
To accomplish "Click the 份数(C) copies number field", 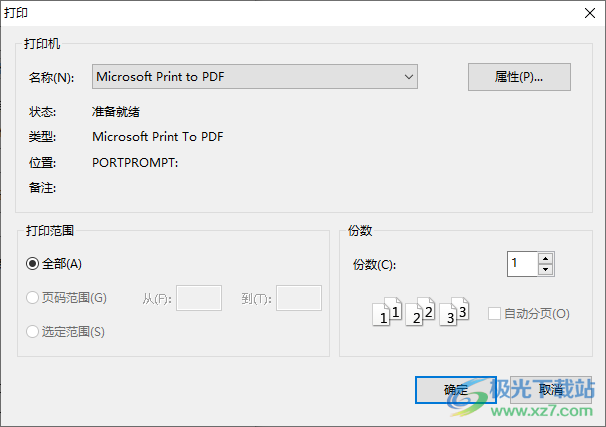I will [522, 264].
